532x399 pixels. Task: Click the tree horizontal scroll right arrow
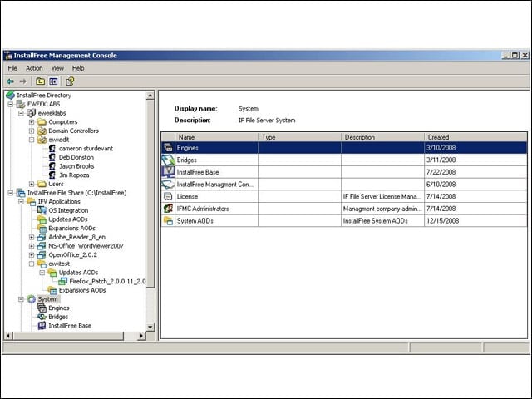pos(141,336)
